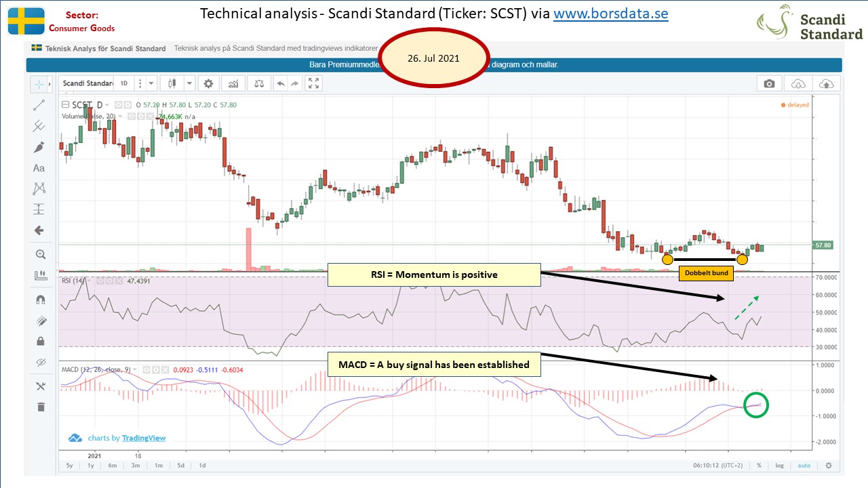Open settings gear for the MACD indicator
868x488 pixels.
[157, 369]
